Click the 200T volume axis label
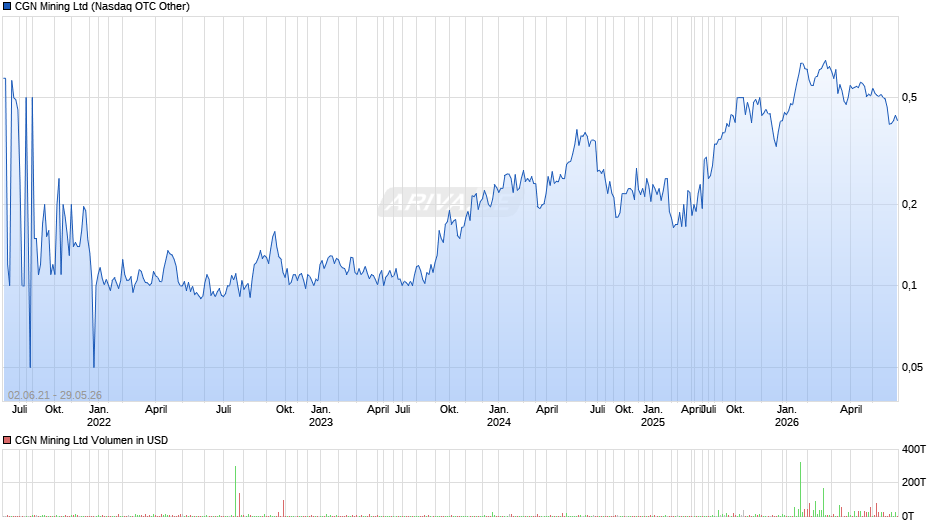Screen dimensions: 940x526 pos(914,482)
